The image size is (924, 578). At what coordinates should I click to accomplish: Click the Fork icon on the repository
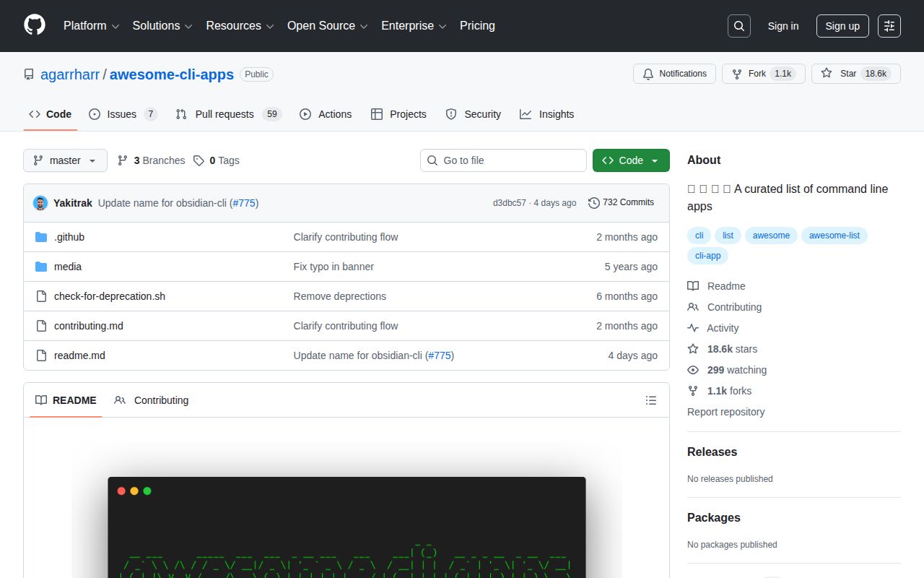click(736, 73)
